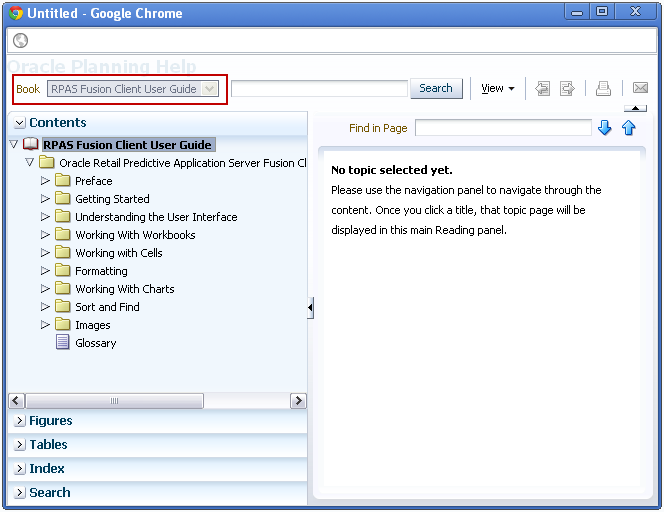This screenshot has height=512, width=664.
Task: Click the search text input field
Action: pos(319,89)
